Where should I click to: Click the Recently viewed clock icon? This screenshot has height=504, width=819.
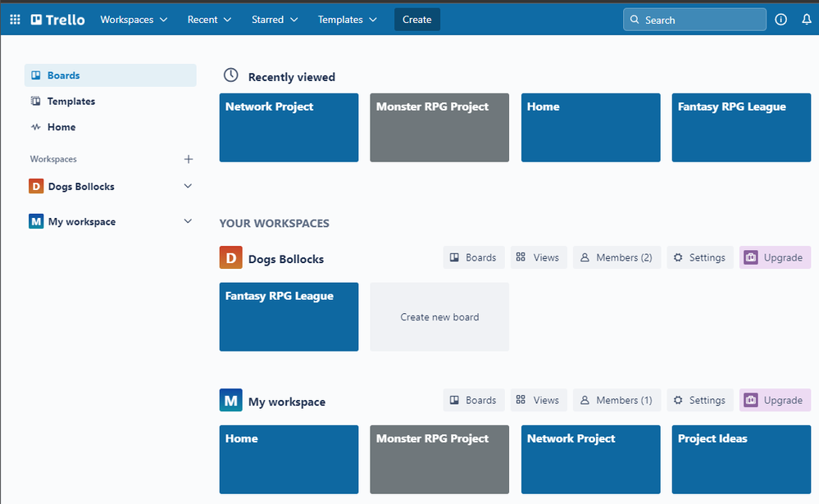pos(230,75)
